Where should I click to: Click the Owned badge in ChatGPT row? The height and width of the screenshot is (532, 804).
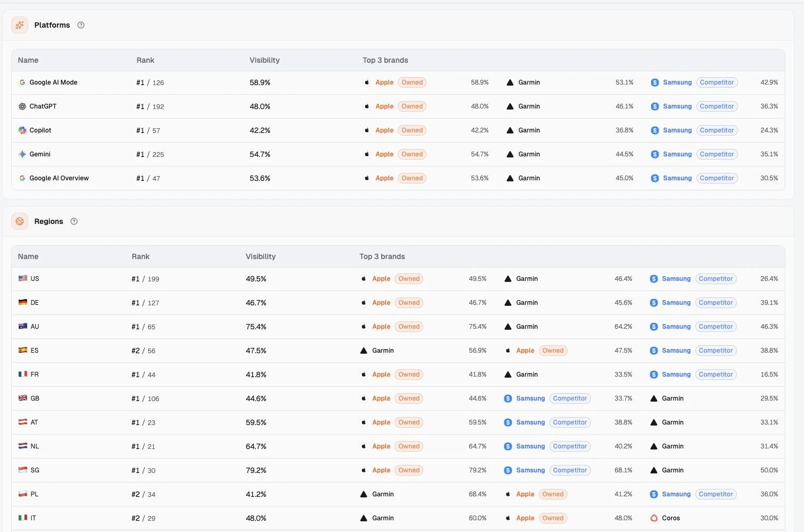click(x=412, y=106)
